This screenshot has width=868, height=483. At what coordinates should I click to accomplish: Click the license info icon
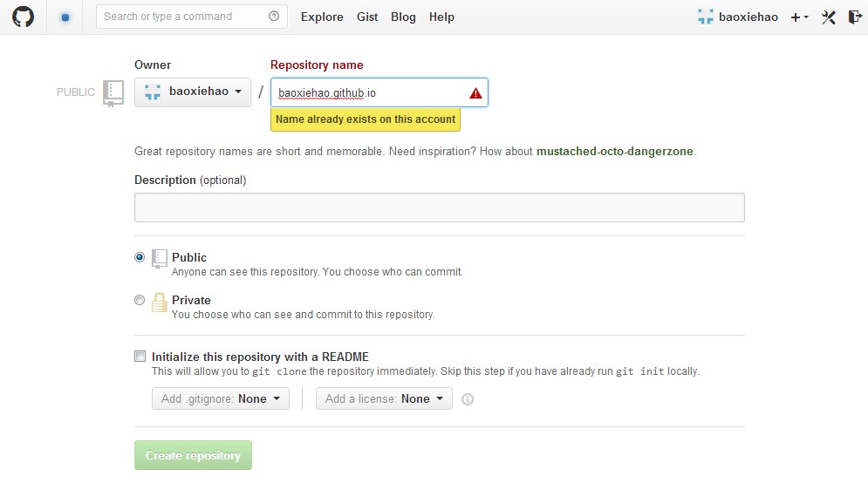click(468, 399)
